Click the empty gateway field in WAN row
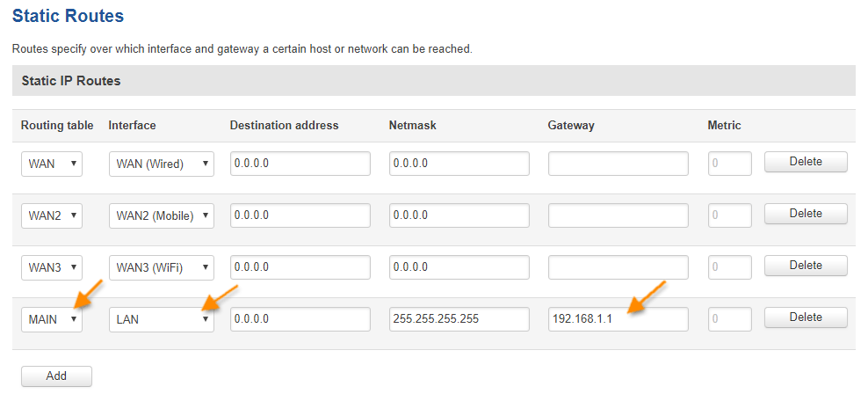Screen dimensions: 868x394 [618, 164]
